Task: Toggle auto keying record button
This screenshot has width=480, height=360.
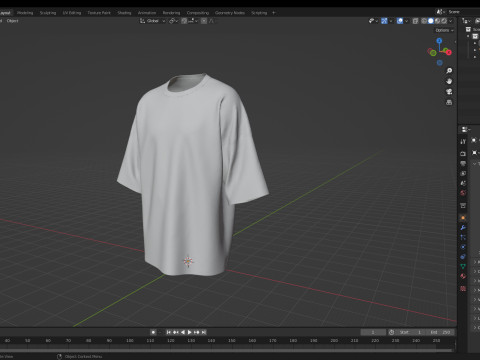Action: (x=153, y=332)
